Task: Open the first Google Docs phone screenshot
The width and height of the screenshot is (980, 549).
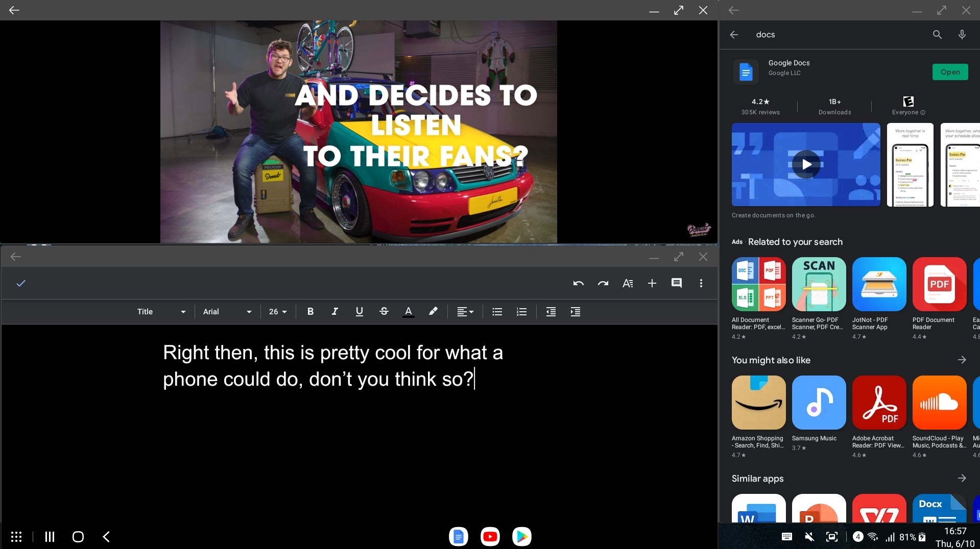Action: click(x=910, y=164)
